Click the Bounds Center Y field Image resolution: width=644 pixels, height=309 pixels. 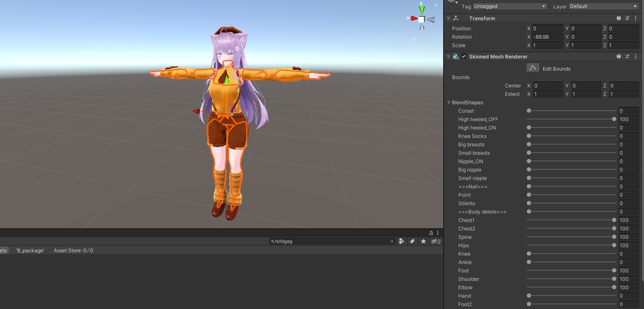coord(586,86)
